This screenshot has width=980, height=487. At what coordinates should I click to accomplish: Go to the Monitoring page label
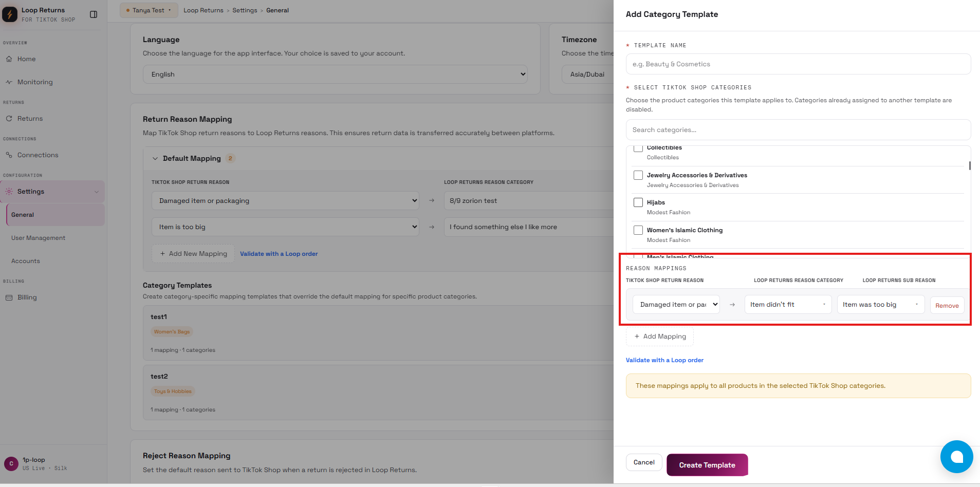tap(35, 82)
